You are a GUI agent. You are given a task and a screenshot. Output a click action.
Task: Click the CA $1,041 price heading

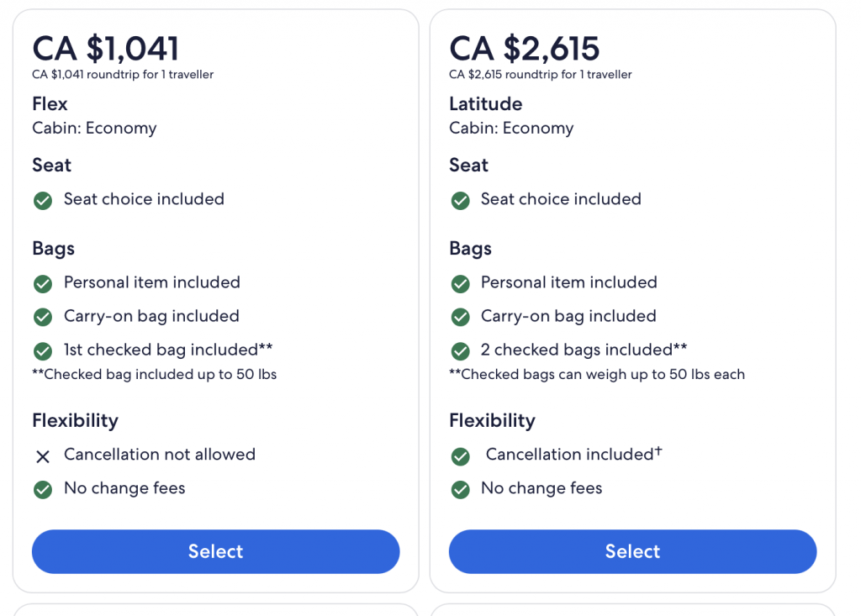[x=106, y=48]
